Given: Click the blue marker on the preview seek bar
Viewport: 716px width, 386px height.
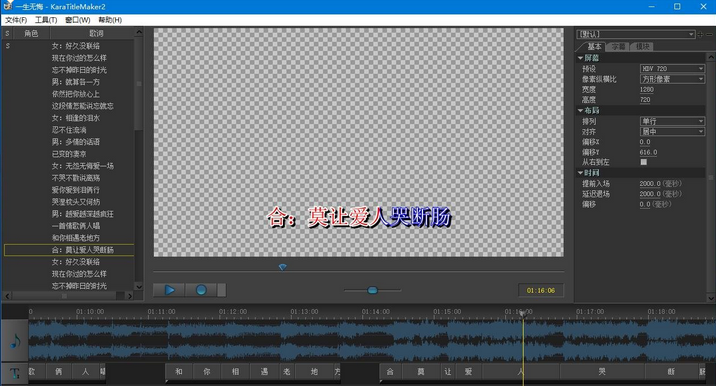Looking at the screenshot, I should tap(283, 267).
